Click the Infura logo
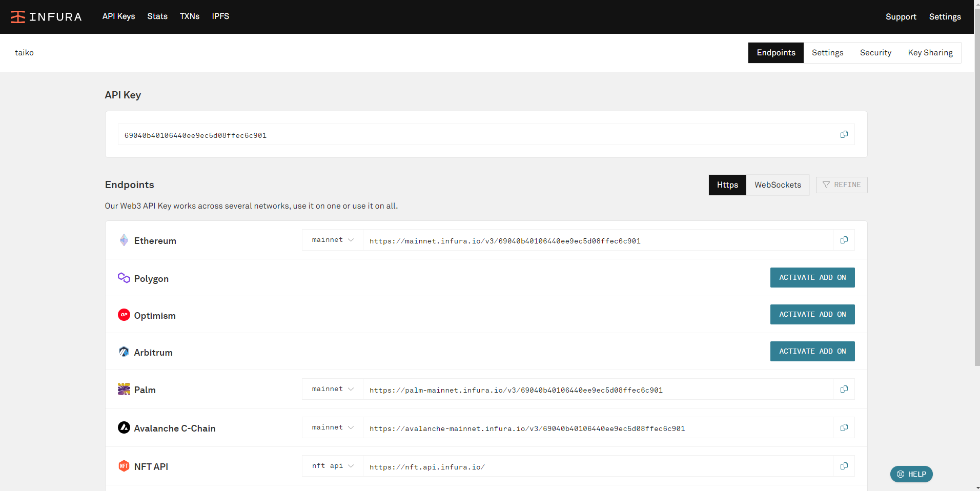This screenshot has width=980, height=491. coord(46,17)
